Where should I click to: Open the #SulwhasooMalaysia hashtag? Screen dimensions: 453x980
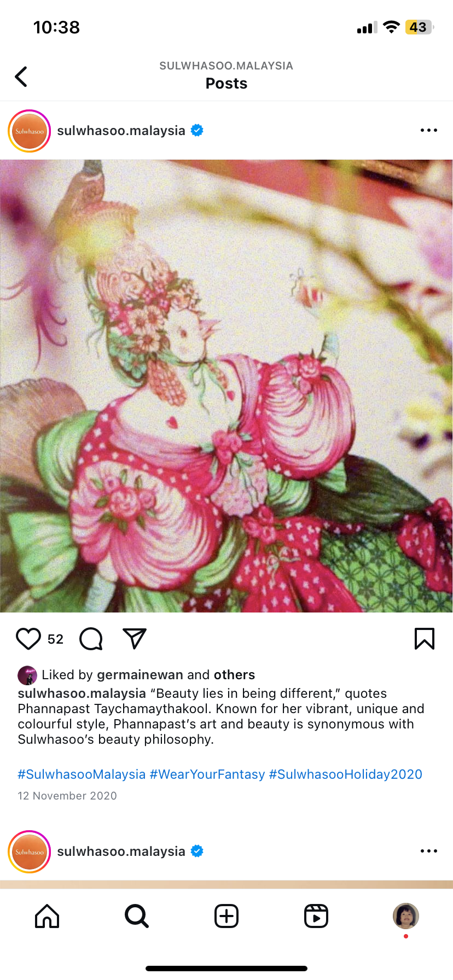point(82,774)
